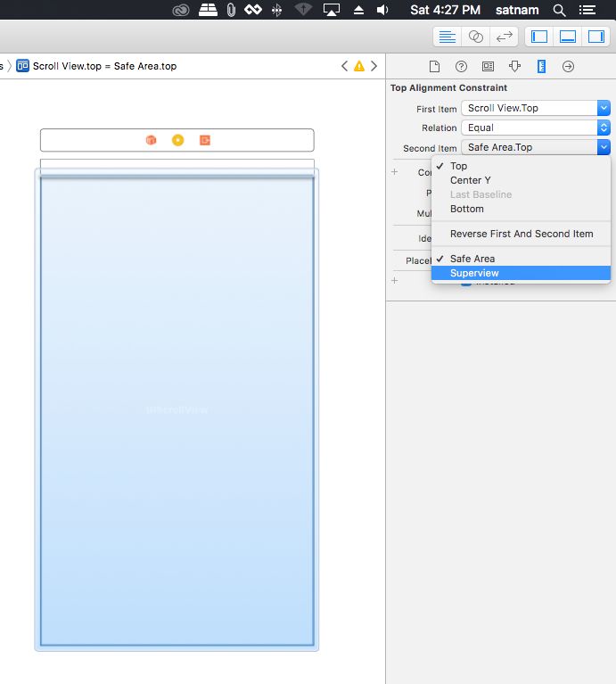Open the Relation Equal popup
This screenshot has width=616, height=684.
pos(536,128)
